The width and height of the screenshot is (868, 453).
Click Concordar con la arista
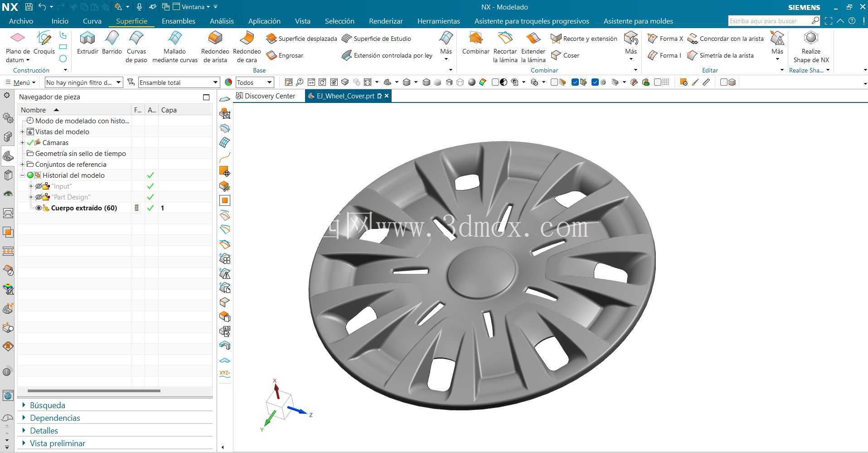pyautogui.click(x=726, y=39)
